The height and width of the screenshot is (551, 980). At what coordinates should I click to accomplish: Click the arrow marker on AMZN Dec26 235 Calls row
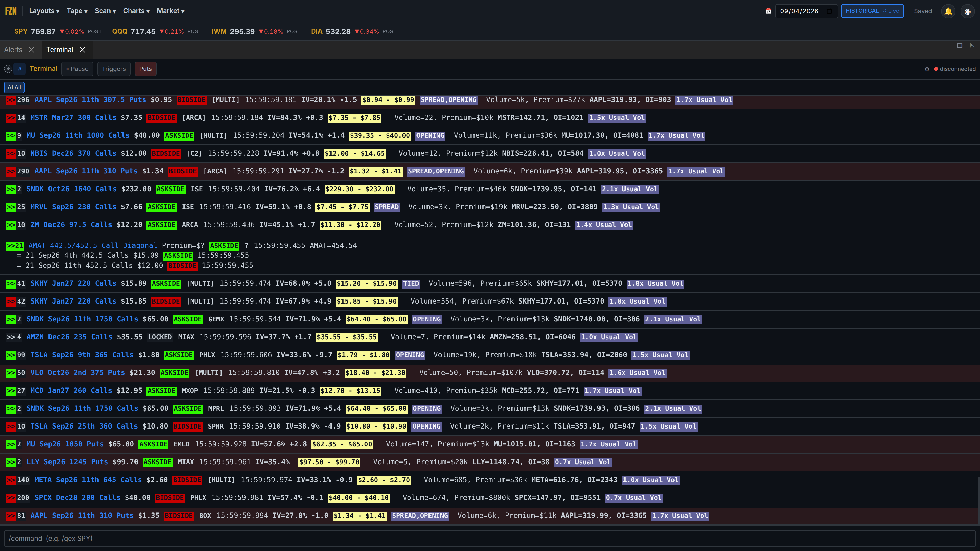click(x=11, y=337)
